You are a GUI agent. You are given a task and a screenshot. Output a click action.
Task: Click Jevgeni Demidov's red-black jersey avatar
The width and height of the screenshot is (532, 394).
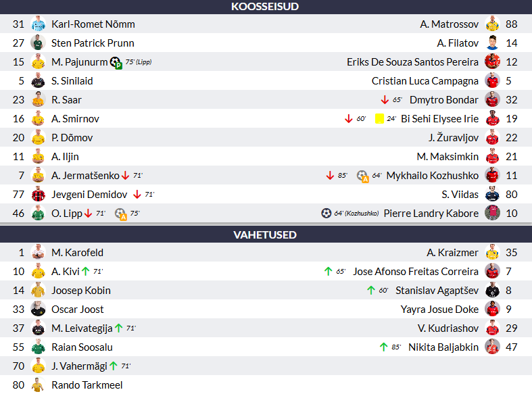[x=38, y=194]
